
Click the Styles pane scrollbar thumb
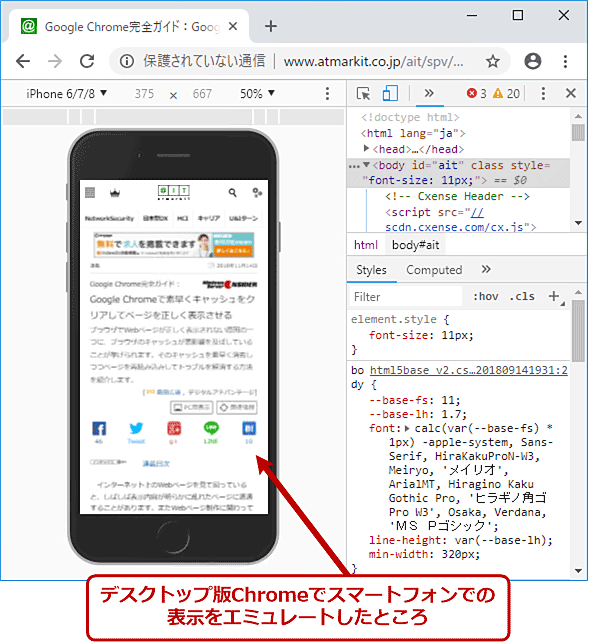pyautogui.click(x=578, y=331)
